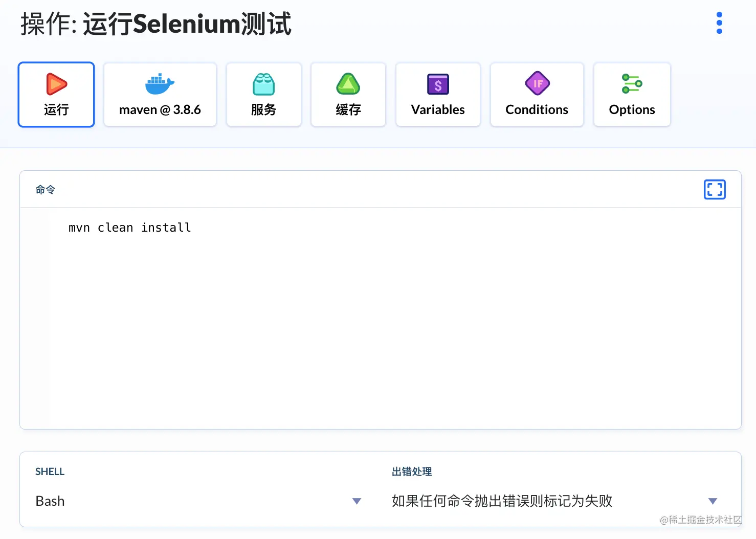Open the Conditions tab
Viewport: 756px width, 539px height.
pos(537,95)
